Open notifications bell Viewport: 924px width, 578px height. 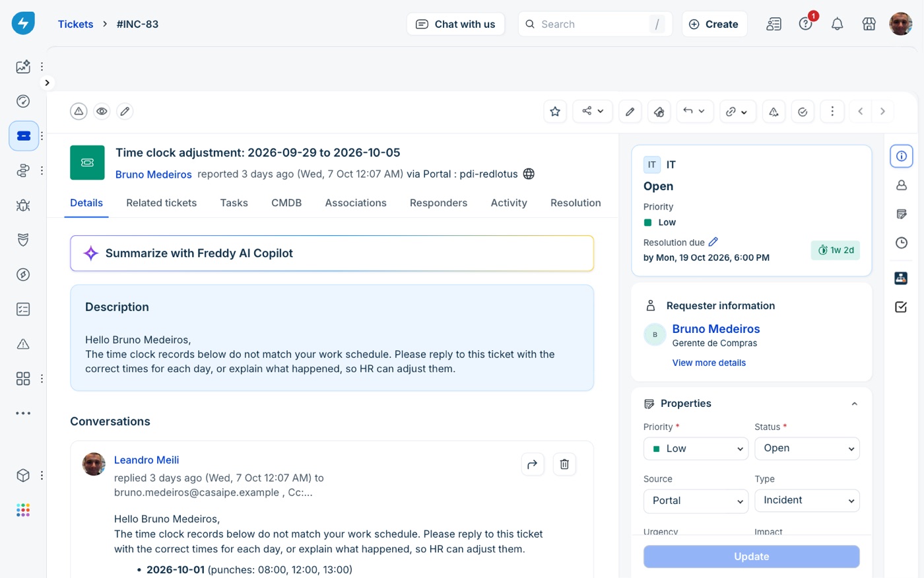[x=837, y=24]
